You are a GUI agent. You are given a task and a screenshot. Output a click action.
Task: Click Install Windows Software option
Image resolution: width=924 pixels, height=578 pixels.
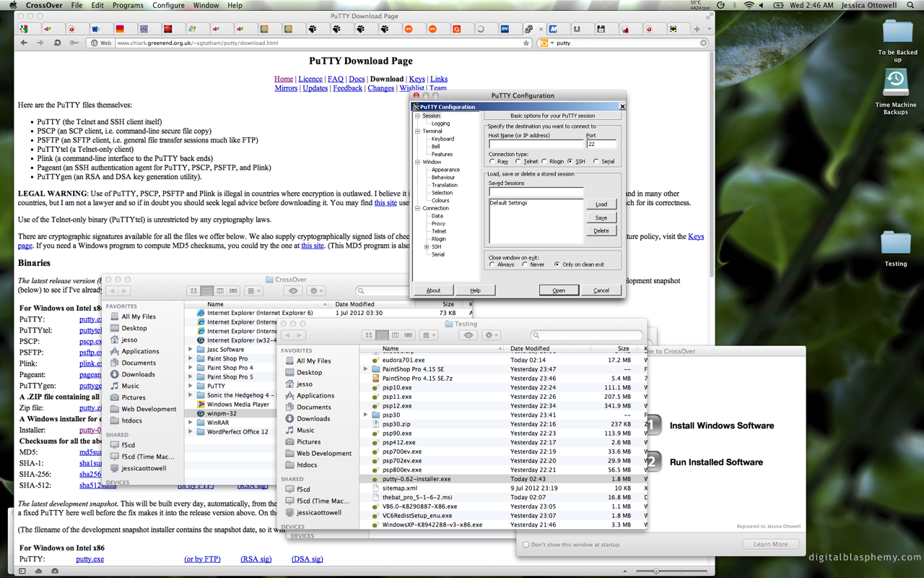[721, 426]
